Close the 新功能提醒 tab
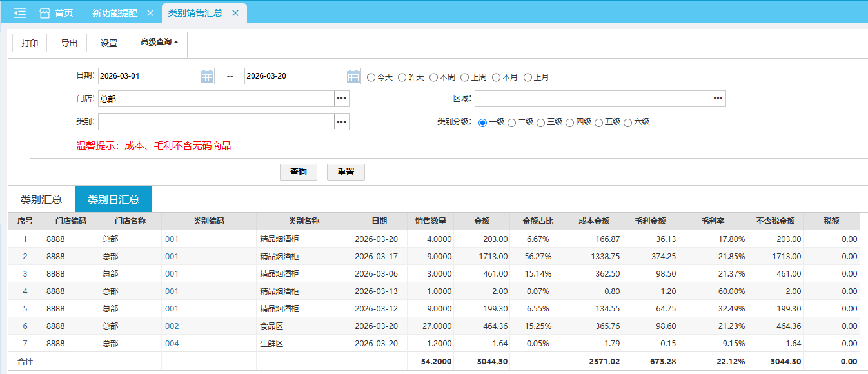The image size is (868, 374). (x=150, y=13)
